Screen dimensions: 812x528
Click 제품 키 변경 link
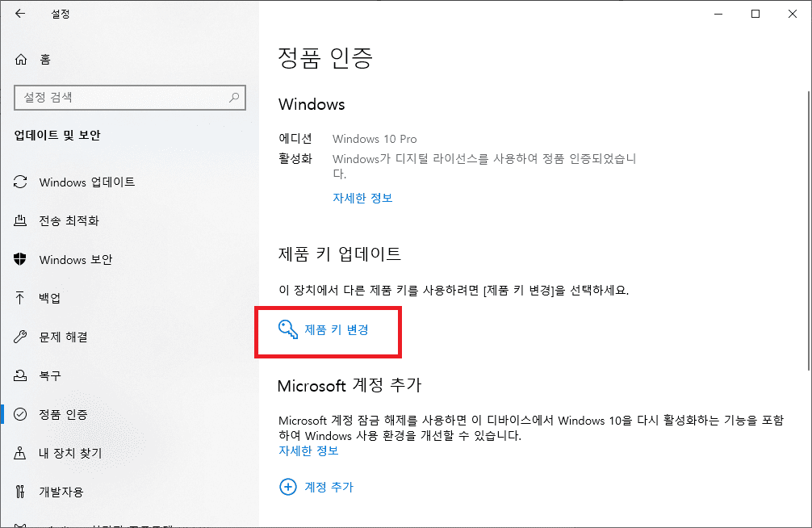coord(336,329)
